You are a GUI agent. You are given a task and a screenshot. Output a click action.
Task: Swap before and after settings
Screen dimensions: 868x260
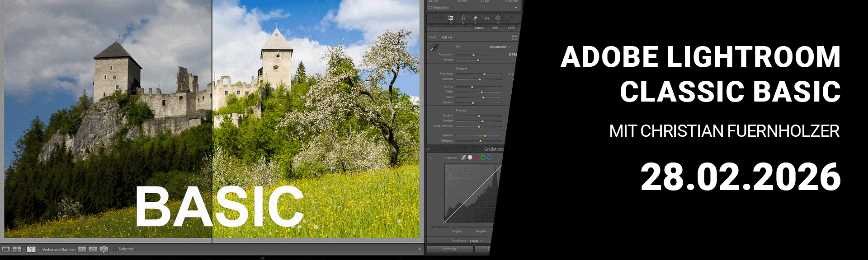click(x=104, y=249)
